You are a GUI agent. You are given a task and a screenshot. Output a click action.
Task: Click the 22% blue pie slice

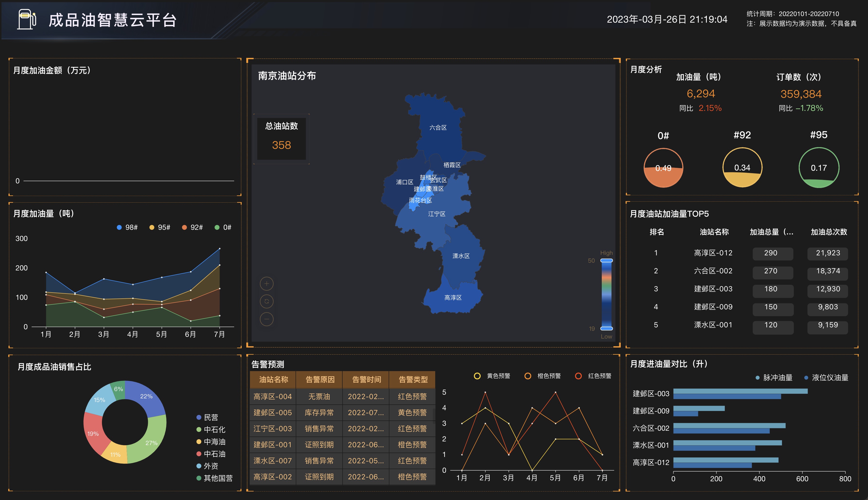(x=147, y=396)
